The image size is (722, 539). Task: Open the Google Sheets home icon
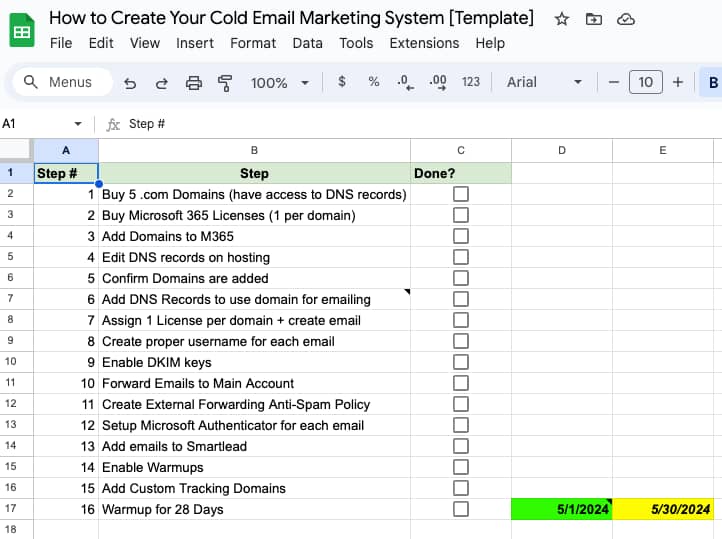[22, 30]
